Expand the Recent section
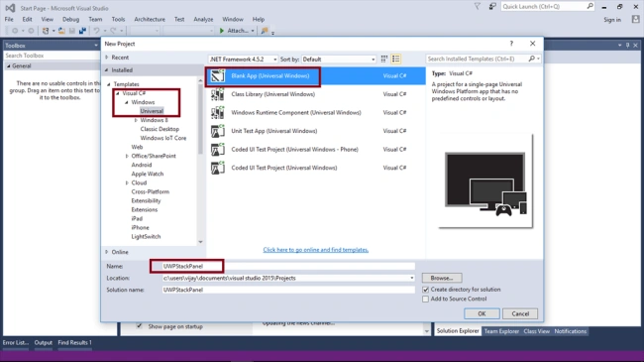 tap(107, 58)
